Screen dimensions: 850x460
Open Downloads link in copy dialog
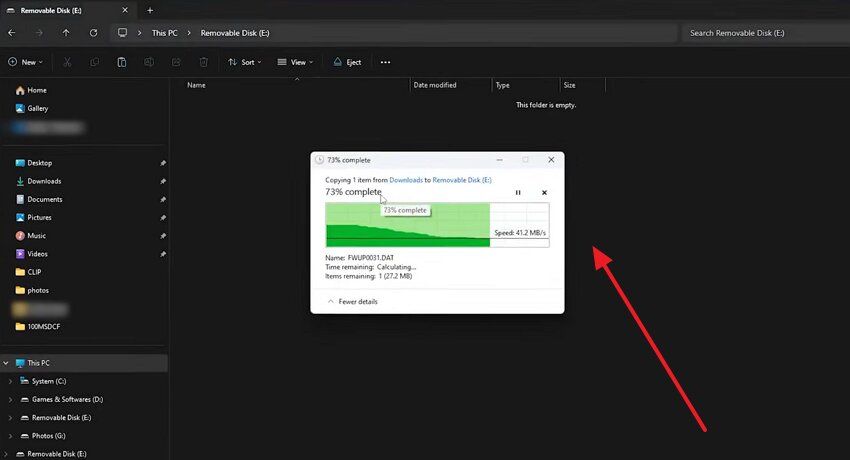pyautogui.click(x=406, y=180)
